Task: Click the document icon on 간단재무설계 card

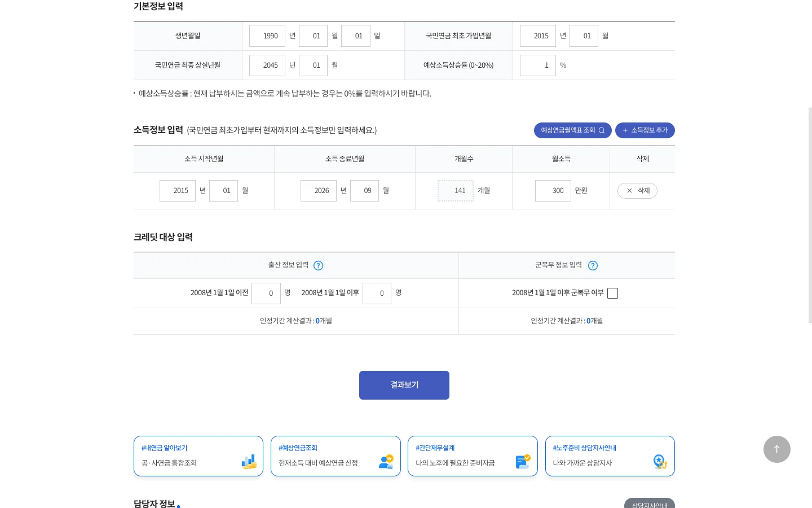Action: [523, 462]
